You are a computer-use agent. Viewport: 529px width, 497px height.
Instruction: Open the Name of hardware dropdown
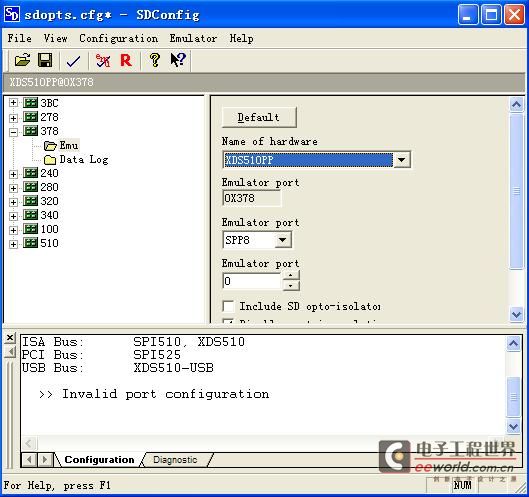coord(401,160)
